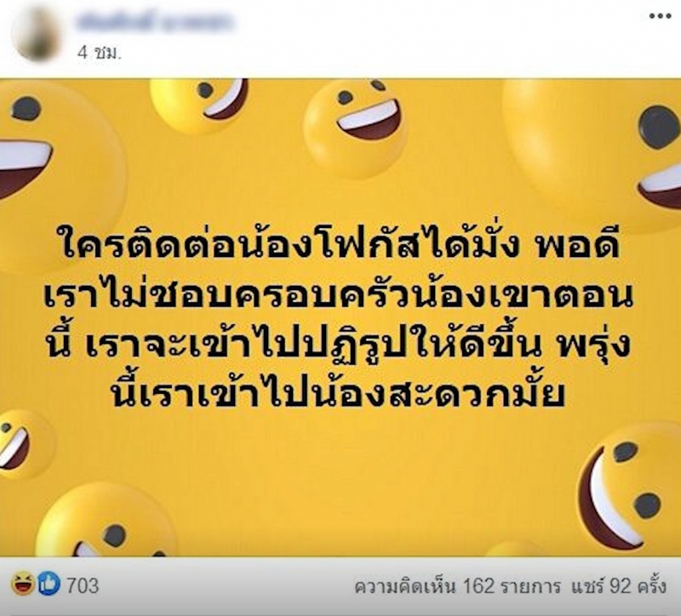
Task: Open "แชร์ 92 ครั้ง" shares list
Action: [619, 586]
